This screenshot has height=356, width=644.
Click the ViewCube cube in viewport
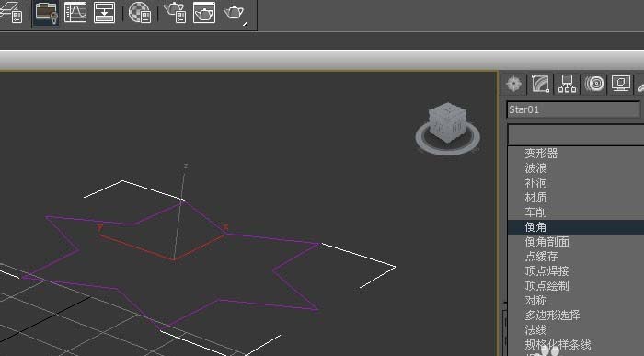coord(448,122)
